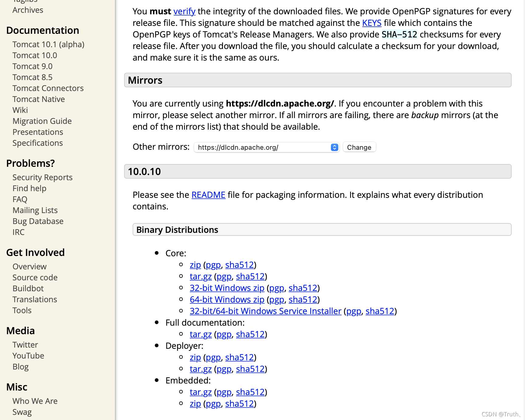
Task: Open the Source code link
Action: pyautogui.click(x=35, y=278)
